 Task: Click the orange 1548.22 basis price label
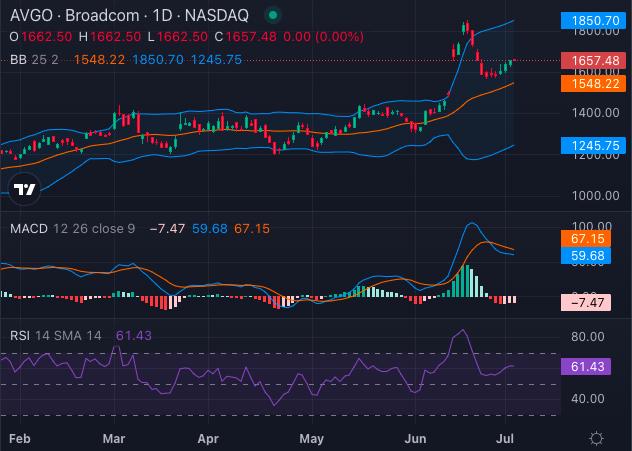click(x=593, y=84)
